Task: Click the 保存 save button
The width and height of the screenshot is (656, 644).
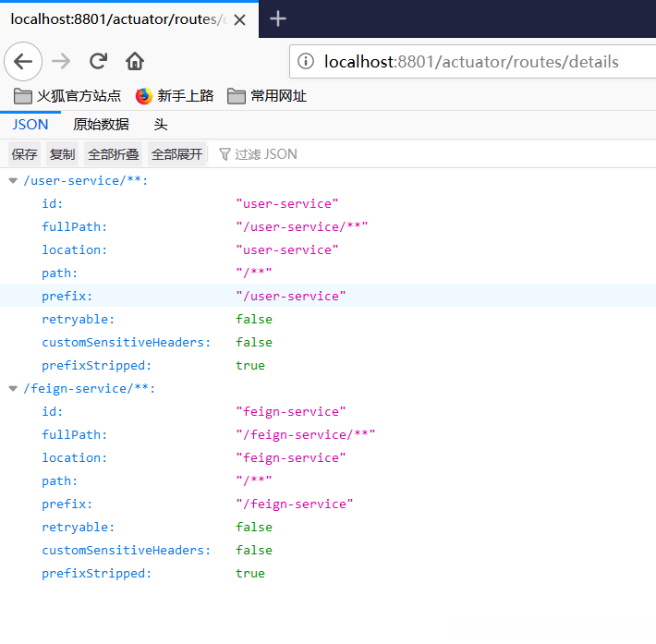Action: (x=25, y=154)
